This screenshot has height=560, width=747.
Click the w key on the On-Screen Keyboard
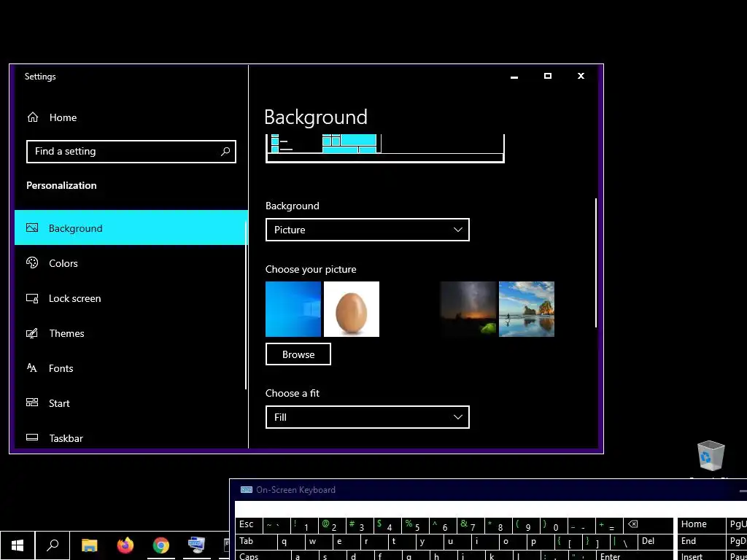click(318, 542)
